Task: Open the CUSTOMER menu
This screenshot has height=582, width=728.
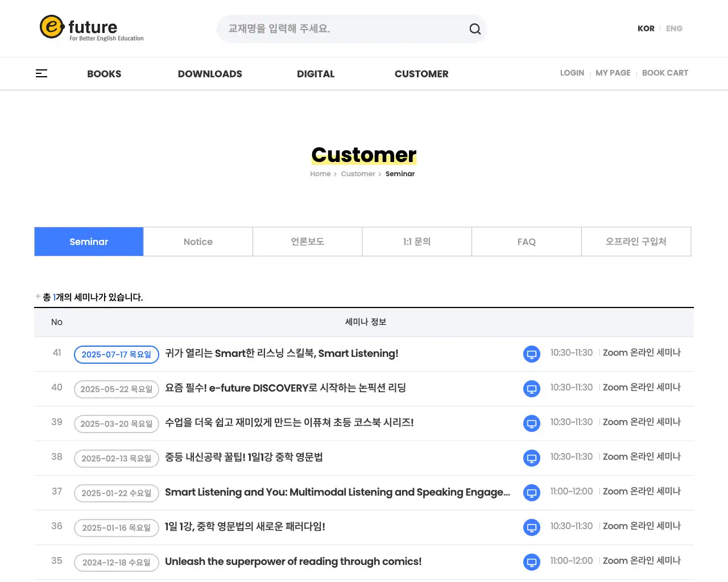Action: (421, 74)
